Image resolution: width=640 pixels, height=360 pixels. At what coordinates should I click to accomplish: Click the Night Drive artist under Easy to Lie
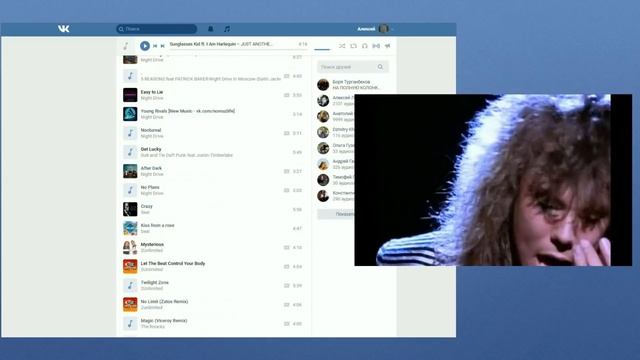[152, 98]
